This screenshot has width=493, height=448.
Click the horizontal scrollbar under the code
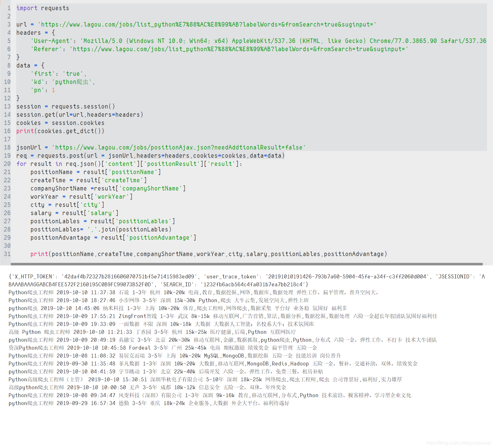[247, 264]
